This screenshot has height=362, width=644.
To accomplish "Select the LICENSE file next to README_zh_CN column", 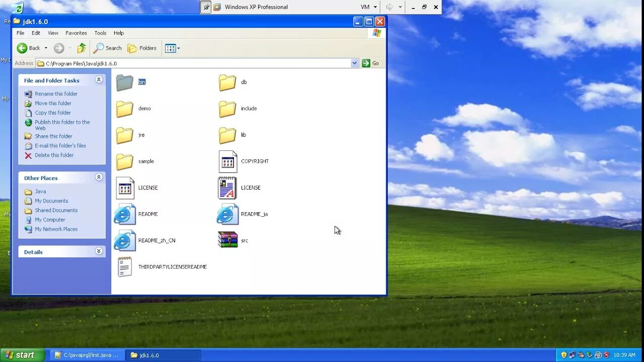I will (125, 188).
